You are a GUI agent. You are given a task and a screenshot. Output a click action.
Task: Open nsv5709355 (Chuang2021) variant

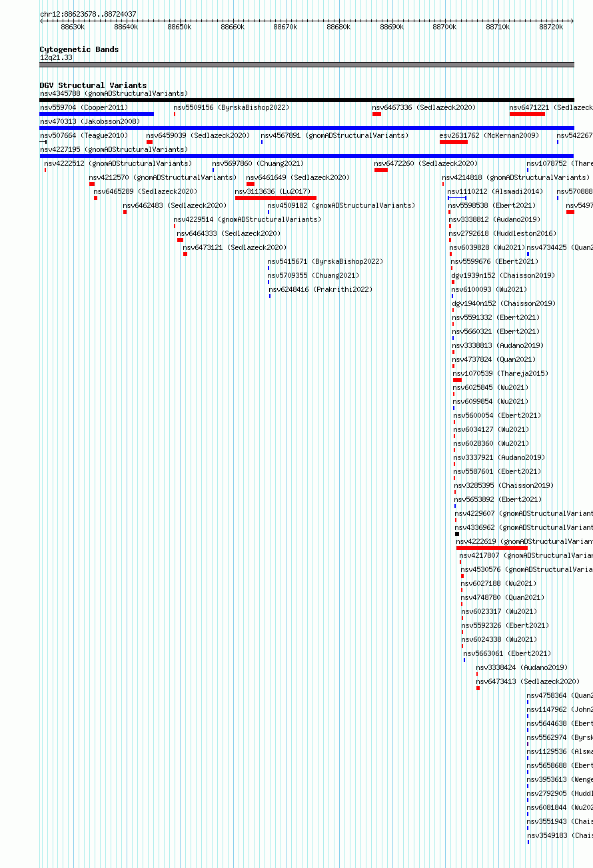pyautogui.click(x=313, y=275)
